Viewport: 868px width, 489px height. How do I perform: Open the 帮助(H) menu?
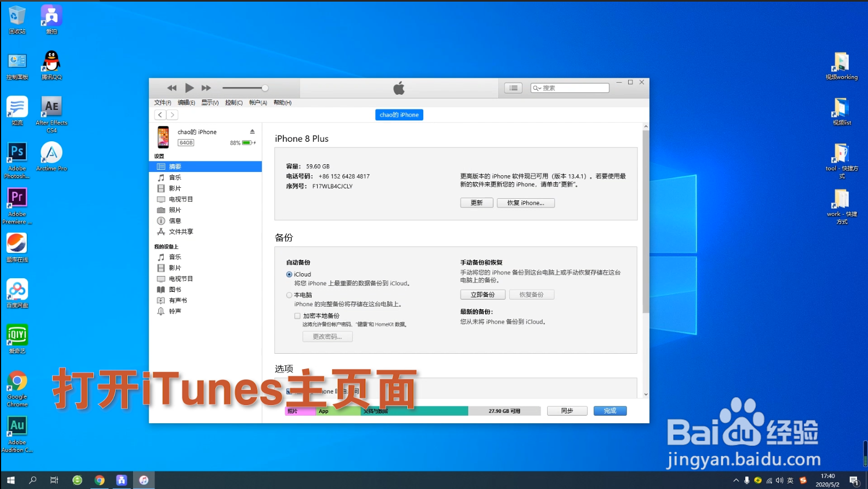283,102
